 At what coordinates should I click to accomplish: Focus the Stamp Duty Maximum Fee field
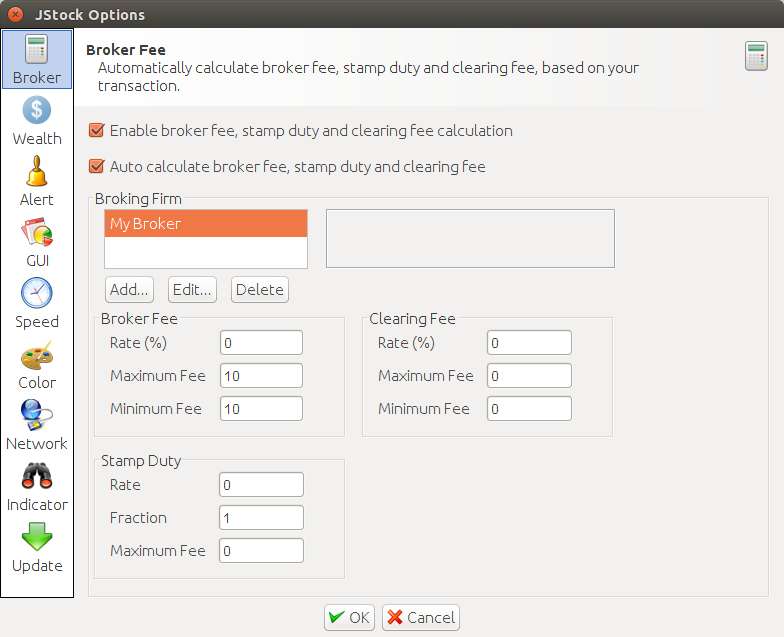coord(261,550)
